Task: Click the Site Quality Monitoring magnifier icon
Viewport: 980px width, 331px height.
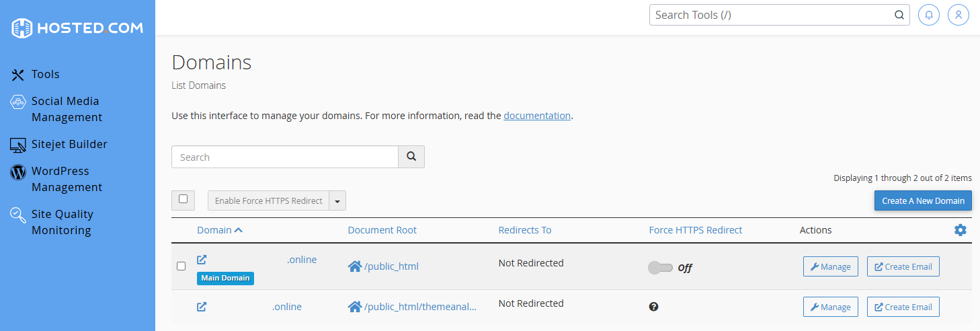Action: click(x=18, y=215)
